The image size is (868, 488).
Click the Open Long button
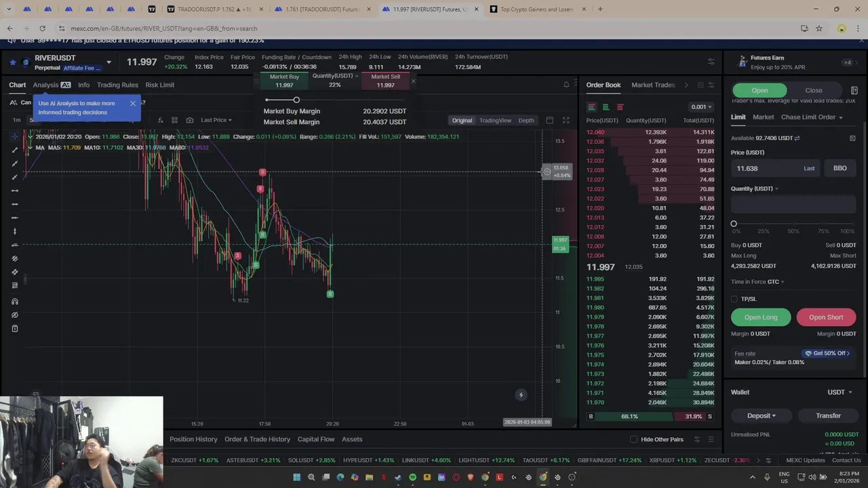[761, 317]
